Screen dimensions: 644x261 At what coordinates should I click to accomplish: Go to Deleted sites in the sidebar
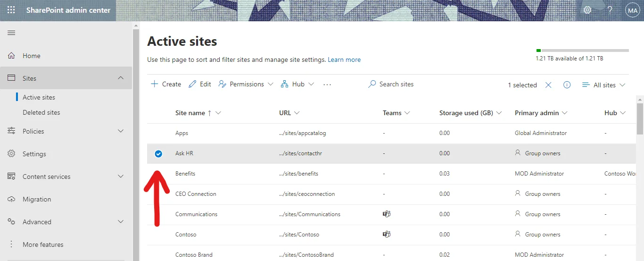point(41,112)
